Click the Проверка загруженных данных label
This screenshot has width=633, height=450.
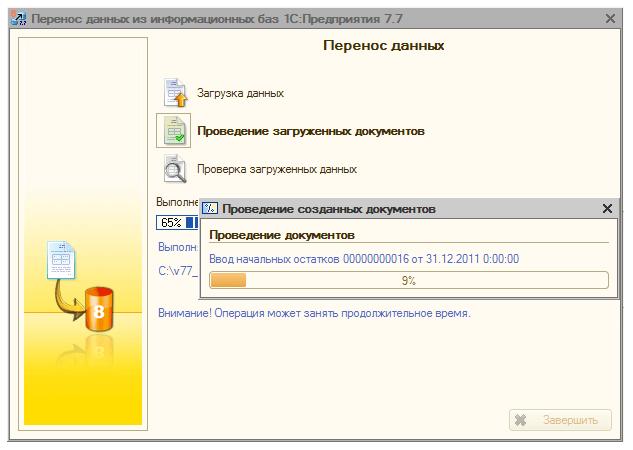pyautogui.click(x=277, y=169)
